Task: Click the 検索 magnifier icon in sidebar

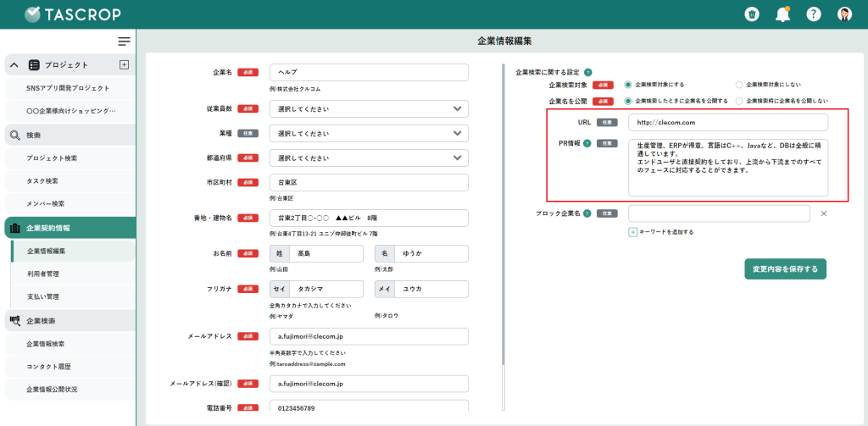Action: [15, 135]
